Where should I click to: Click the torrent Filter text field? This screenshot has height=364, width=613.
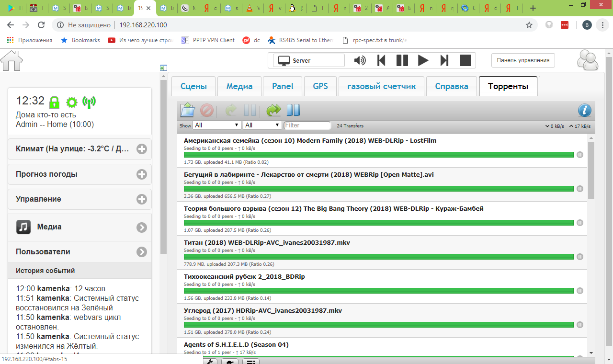307,125
